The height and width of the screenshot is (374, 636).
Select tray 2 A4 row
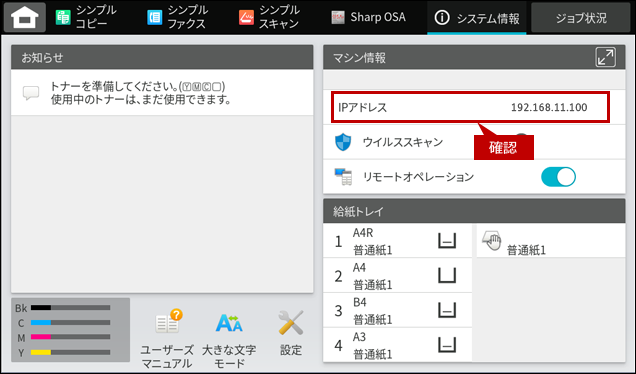(398, 275)
